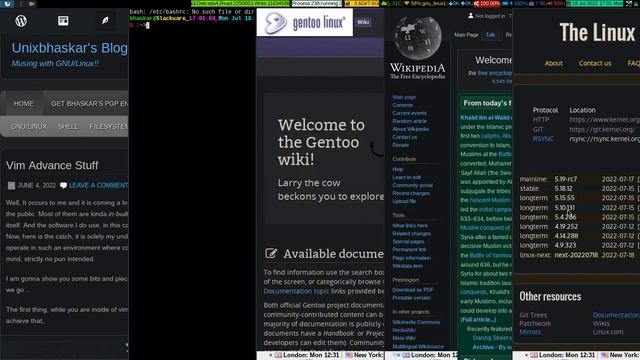640x360 pixels.
Task: Open the WordPress logo menu in the blog
Action: tap(21, 20)
